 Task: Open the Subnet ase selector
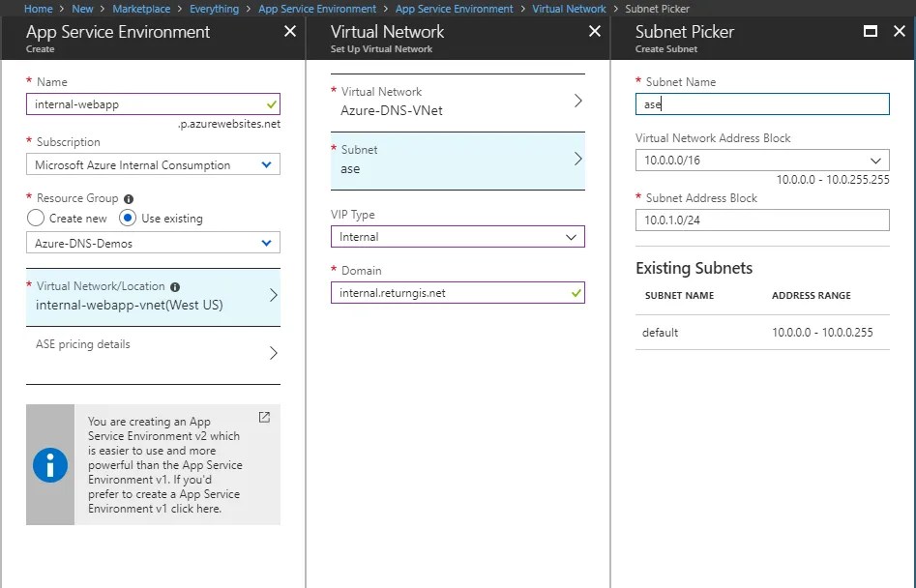coord(458,161)
